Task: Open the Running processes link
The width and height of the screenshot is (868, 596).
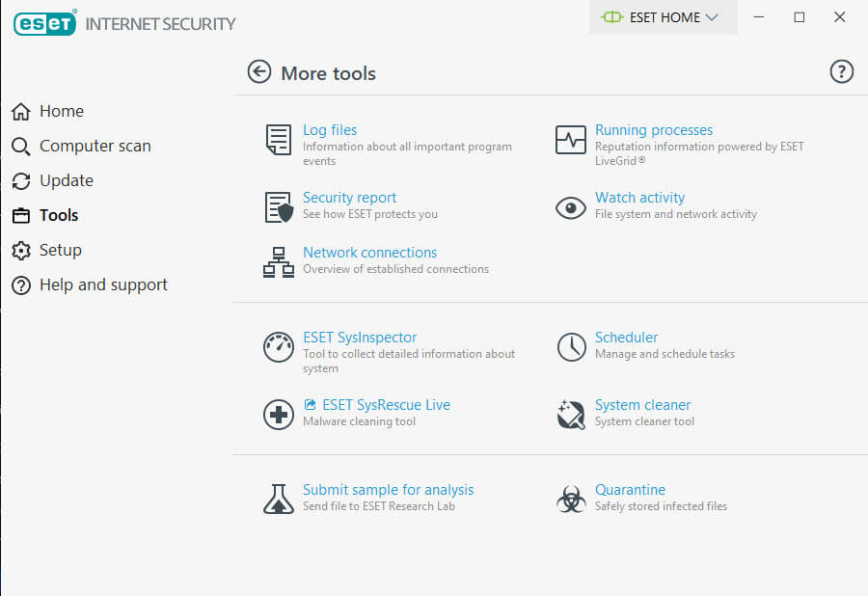Action: coord(654,129)
